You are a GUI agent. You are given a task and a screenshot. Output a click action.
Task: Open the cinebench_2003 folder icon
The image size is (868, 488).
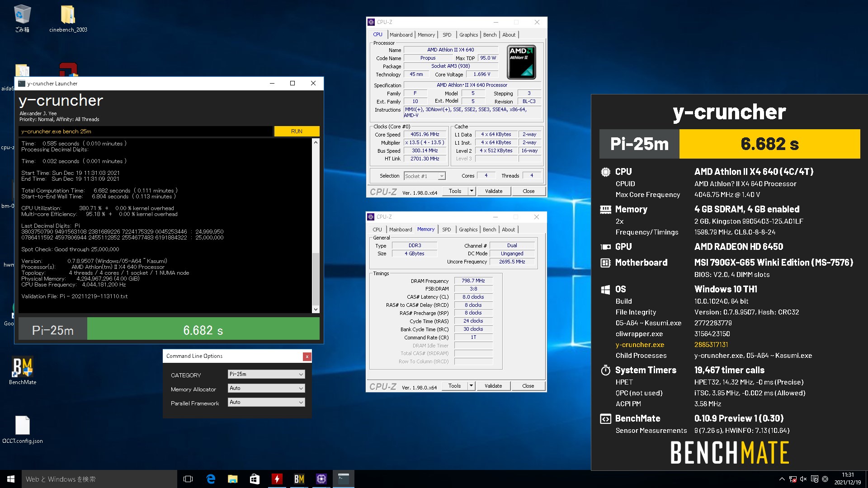point(68,18)
